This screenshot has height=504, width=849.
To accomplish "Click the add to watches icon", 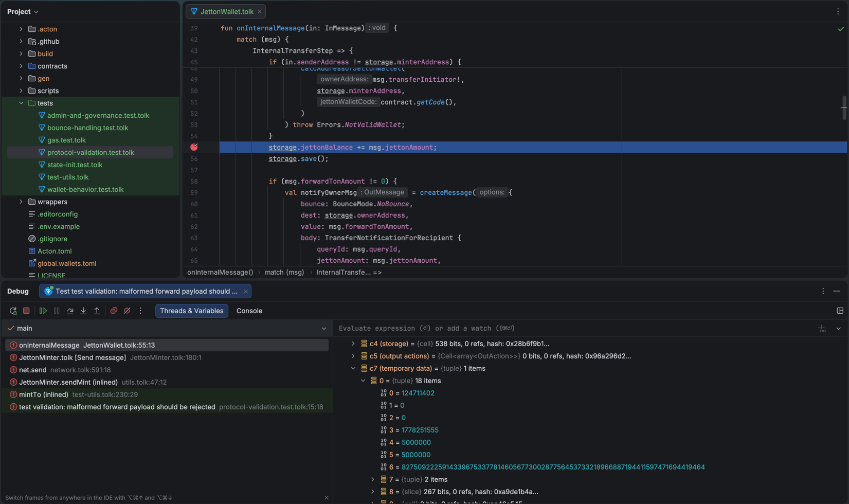I will pos(822,329).
